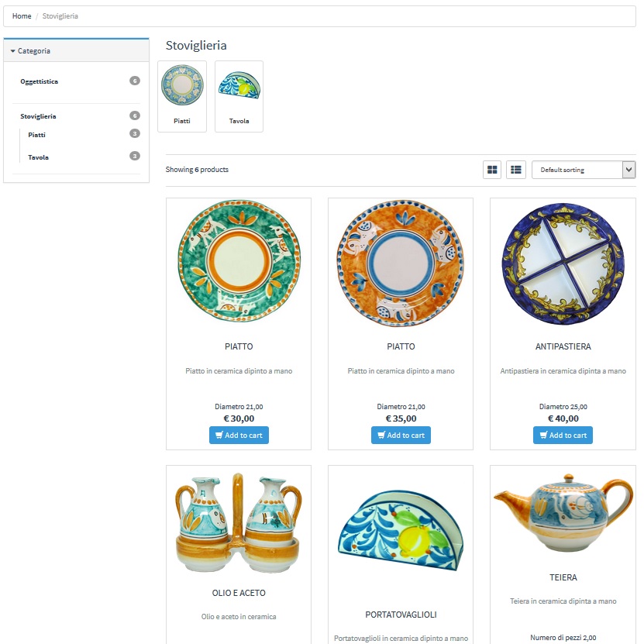This screenshot has height=644, width=644.
Task: Click the Antipastiera product title
Action: point(563,346)
